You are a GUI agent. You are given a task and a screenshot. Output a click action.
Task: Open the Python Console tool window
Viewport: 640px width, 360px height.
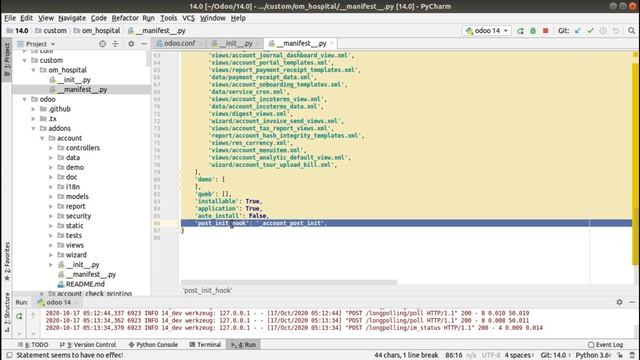click(x=153, y=344)
